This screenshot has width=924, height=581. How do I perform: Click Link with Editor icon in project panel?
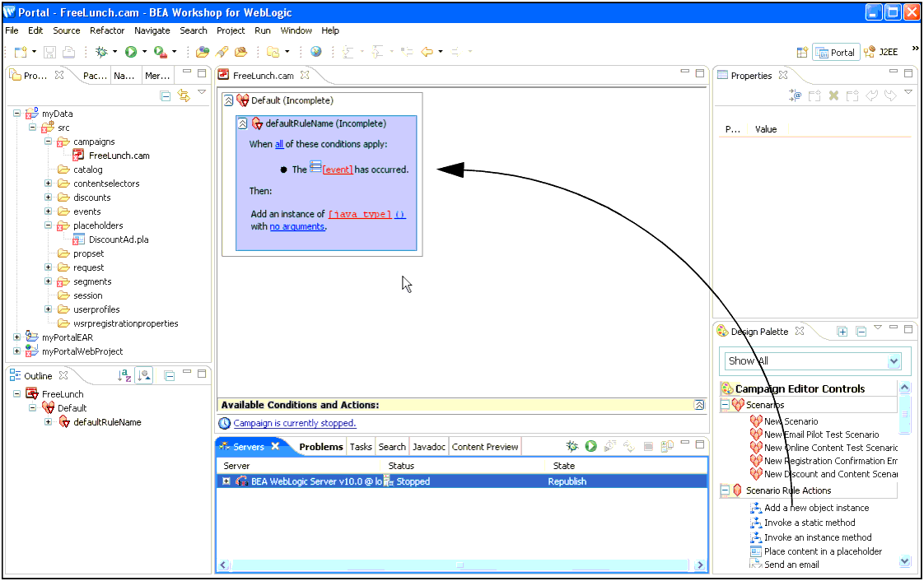[184, 95]
